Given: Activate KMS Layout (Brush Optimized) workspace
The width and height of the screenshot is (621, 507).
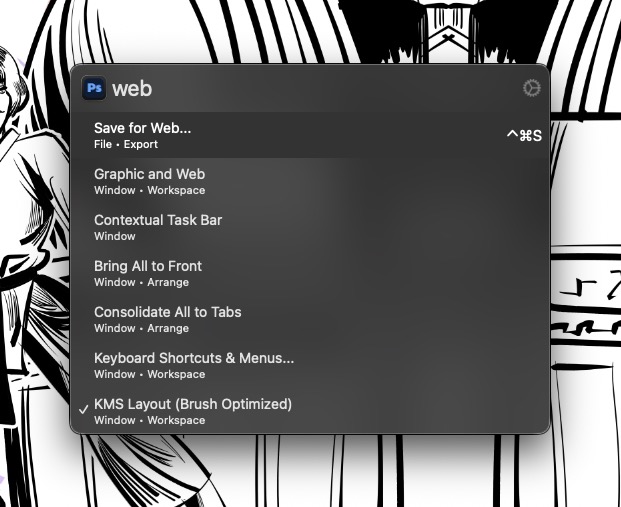Looking at the screenshot, I should click(193, 404).
